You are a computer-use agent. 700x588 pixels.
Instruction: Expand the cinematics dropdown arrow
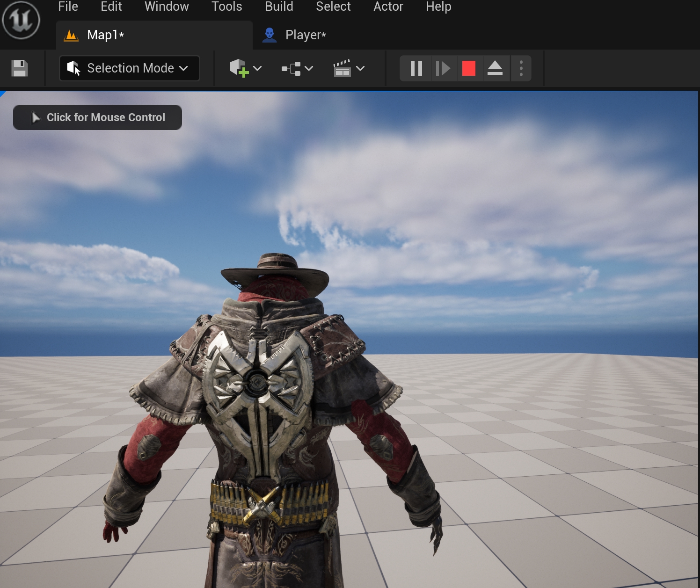(x=360, y=68)
